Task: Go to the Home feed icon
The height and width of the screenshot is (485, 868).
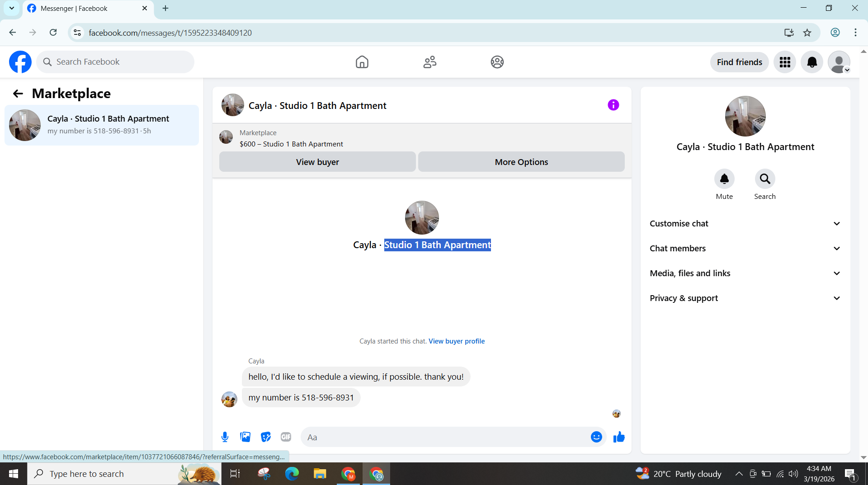Action: [x=362, y=62]
